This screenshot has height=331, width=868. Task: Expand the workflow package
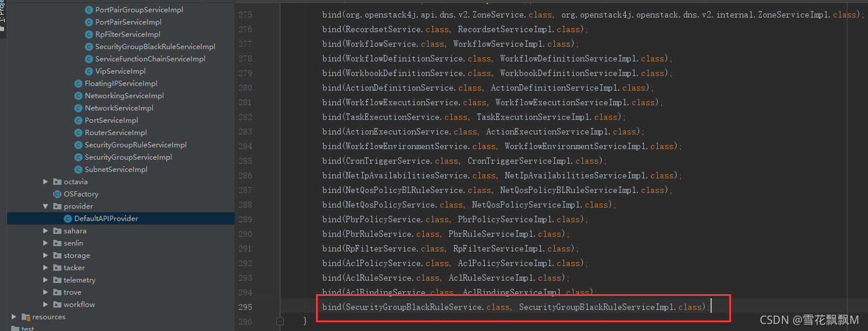[46, 305]
